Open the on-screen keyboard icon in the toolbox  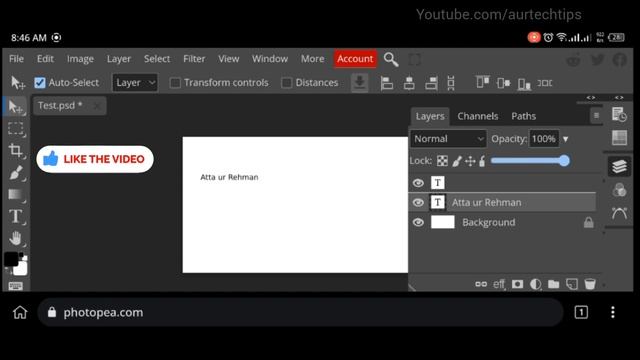click(x=16, y=286)
